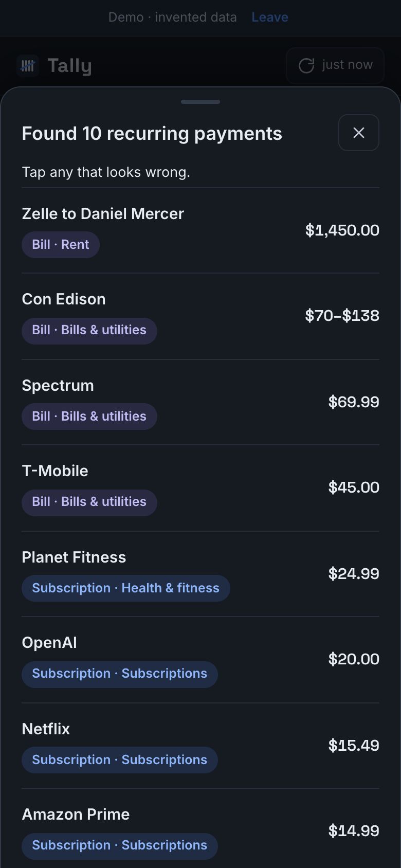
Task: Tap the sheet drag handle bar
Action: [200, 102]
